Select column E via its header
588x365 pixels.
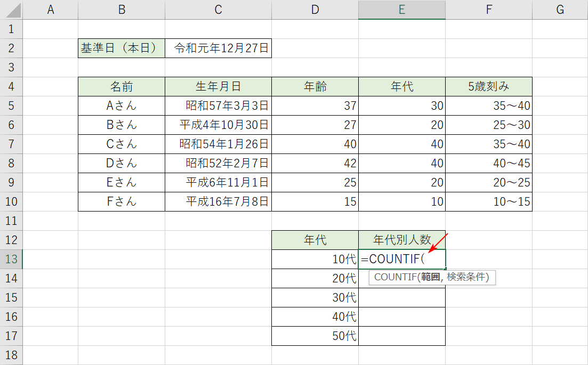pos(401,9)
